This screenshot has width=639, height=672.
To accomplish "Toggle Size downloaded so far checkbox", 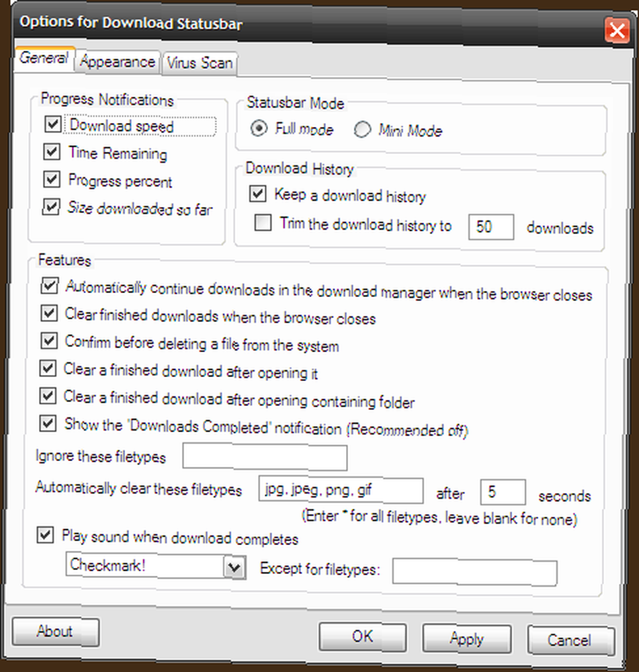I will 51,206.
